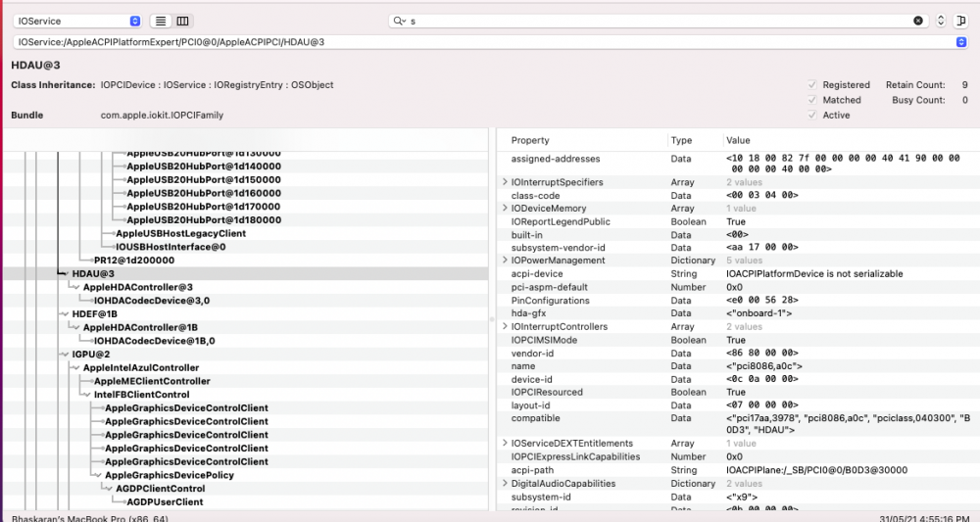The height and width of the screenshot is (522, 980).
Task: Collapse the AppleHDAController@1B node
Action: [76, 328]
